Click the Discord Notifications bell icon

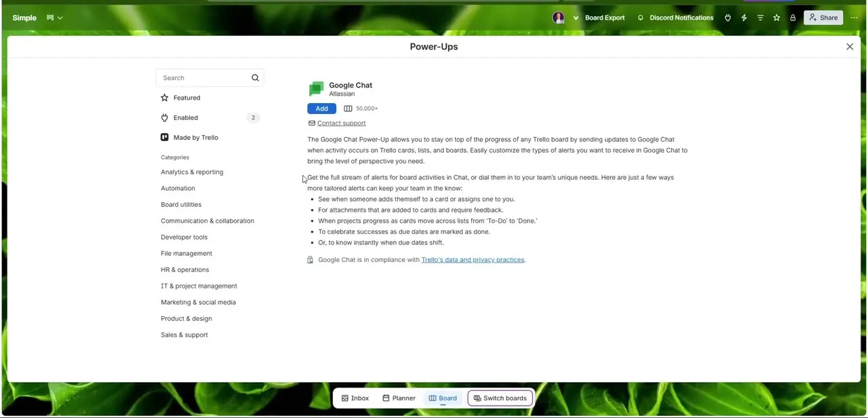[x=640, y=18]
